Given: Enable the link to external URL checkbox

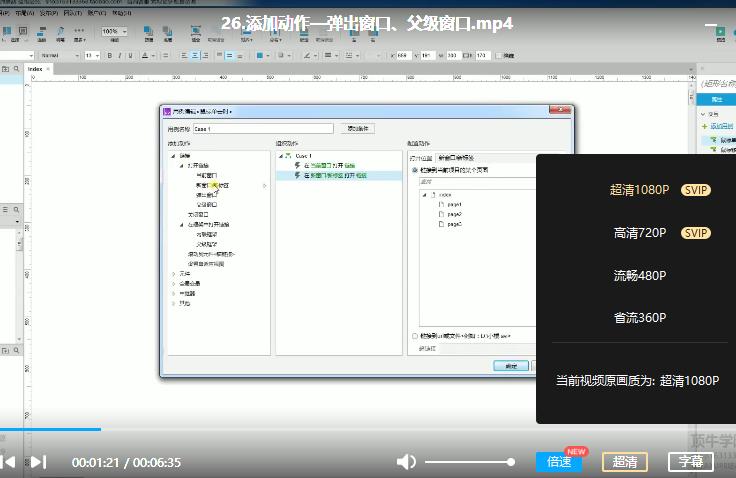Looking at the screenshot, I should [x=415, y=337].
